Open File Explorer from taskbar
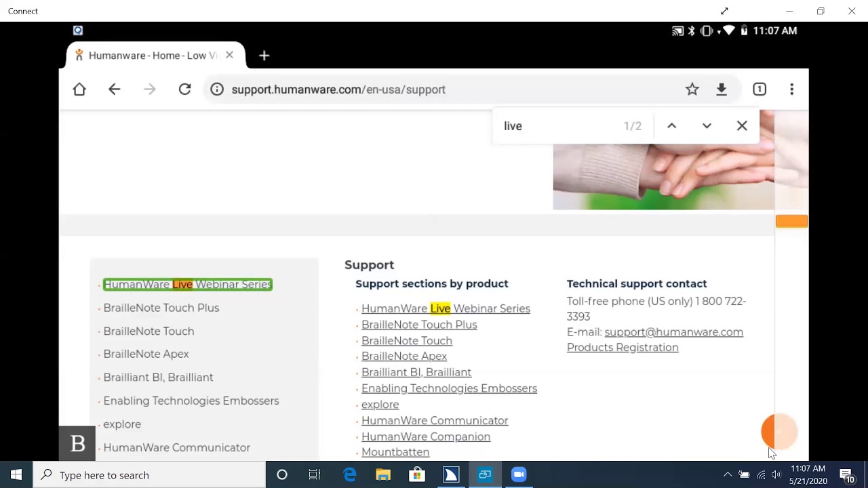 coord(383,475)
